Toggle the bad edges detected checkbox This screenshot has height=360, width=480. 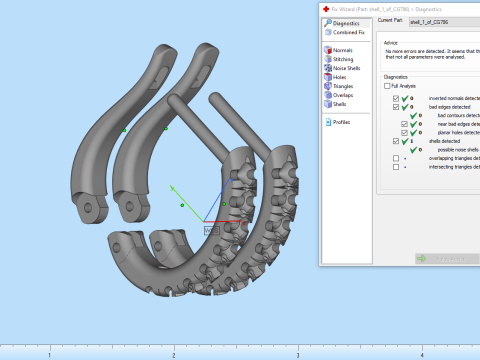(396, 107)
